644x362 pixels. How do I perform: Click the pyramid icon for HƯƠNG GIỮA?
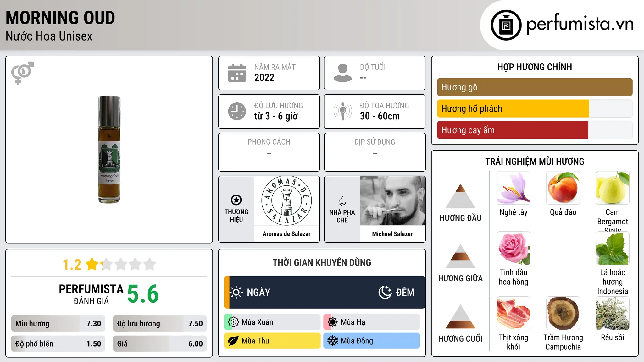(x=460, y=256)
